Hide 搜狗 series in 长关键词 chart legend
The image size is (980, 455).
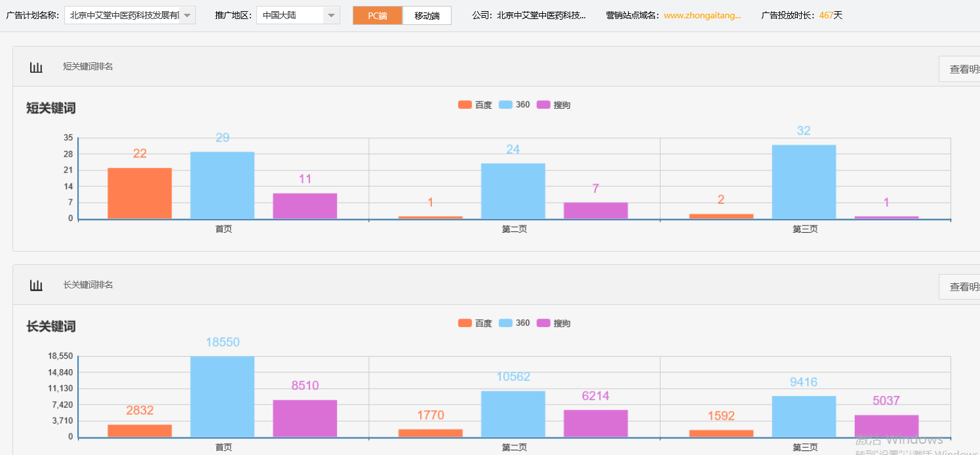coord(554,323)
